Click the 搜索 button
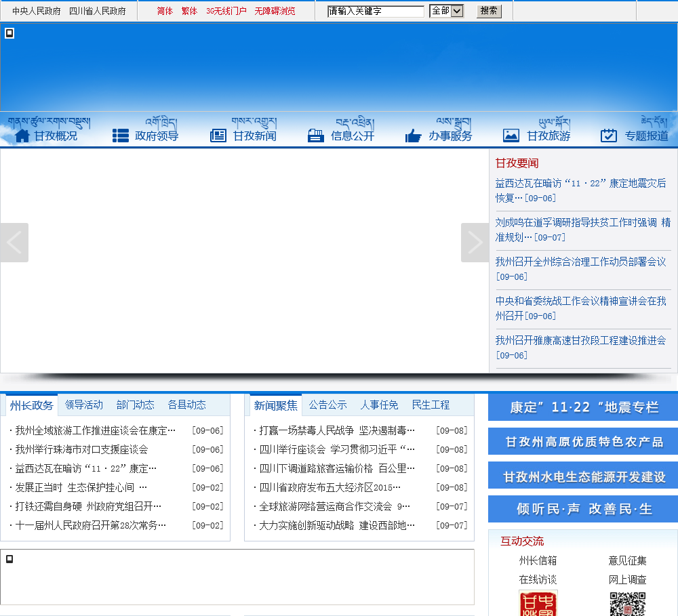Viewport: 678px width, 616px height. 489,11
